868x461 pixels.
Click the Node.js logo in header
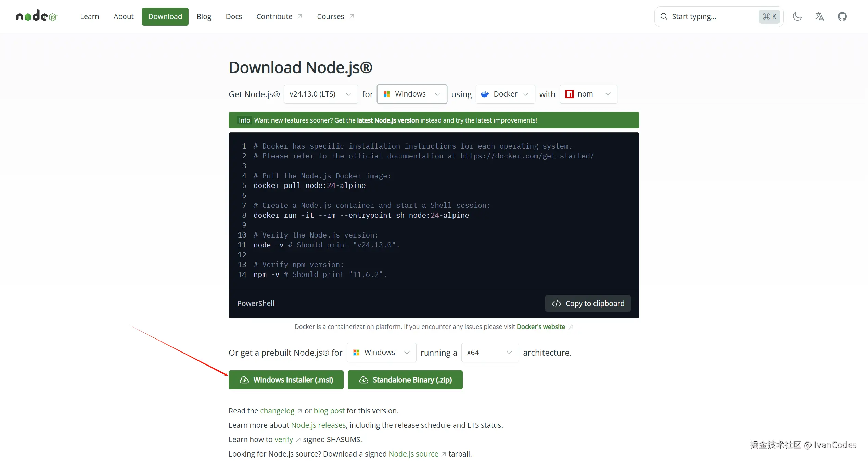tap(36, 16)
